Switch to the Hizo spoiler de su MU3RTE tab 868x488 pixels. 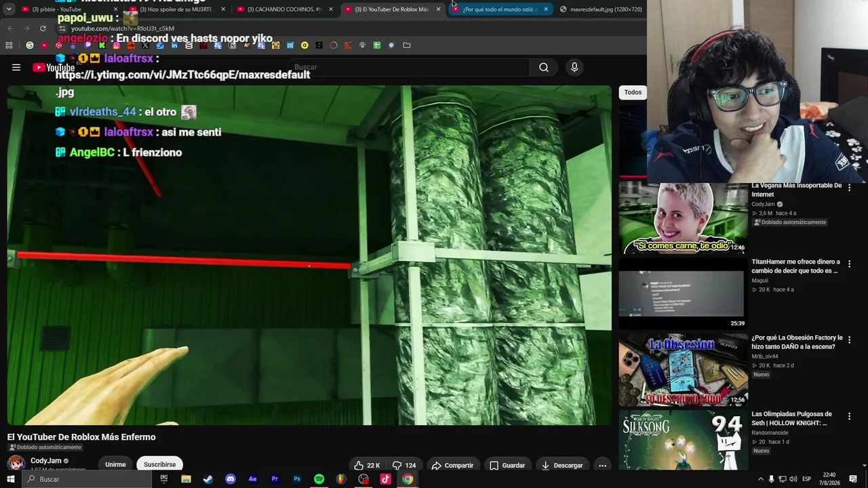coord(176,9)
